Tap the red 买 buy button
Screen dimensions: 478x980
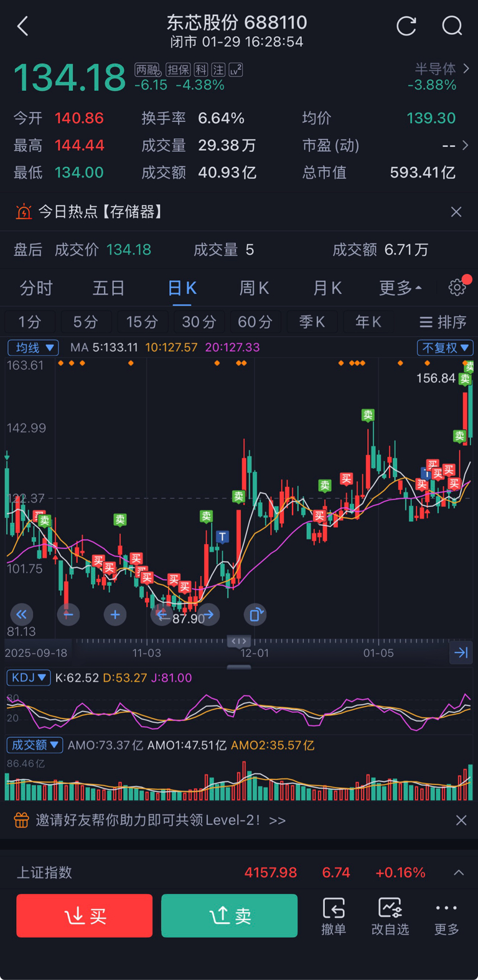point(85,916)
